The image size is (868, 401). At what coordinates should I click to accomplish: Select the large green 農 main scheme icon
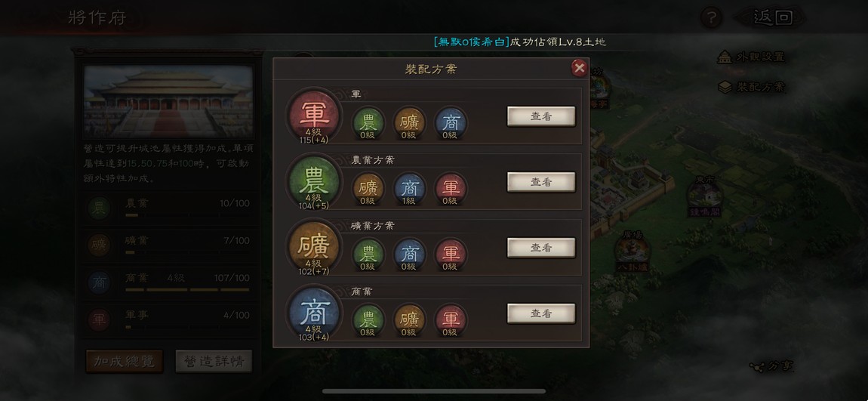(314, 180)
